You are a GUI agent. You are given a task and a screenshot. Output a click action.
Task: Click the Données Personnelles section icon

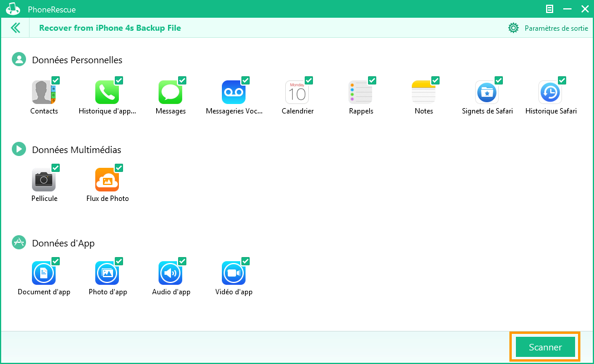click(x=19, y=60)
